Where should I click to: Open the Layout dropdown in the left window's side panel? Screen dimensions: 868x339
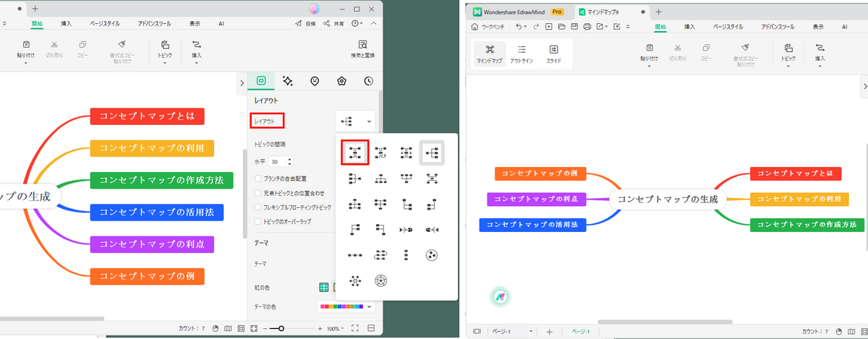pyautogui.click(x=356, y=121)
